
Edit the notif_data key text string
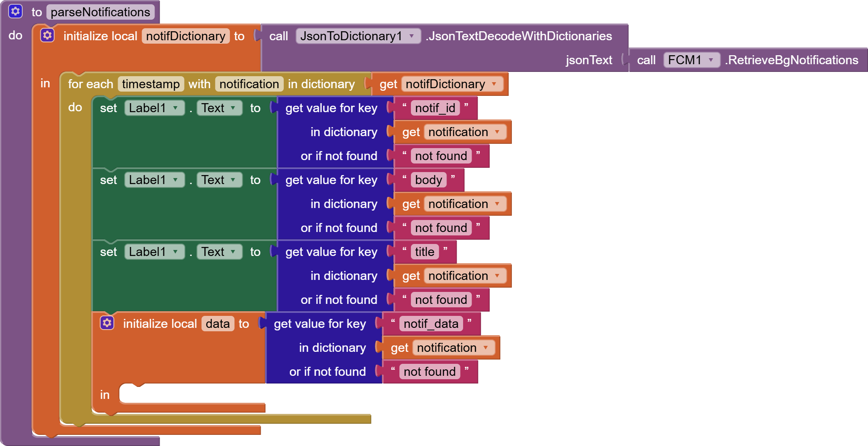click(431, 324)
